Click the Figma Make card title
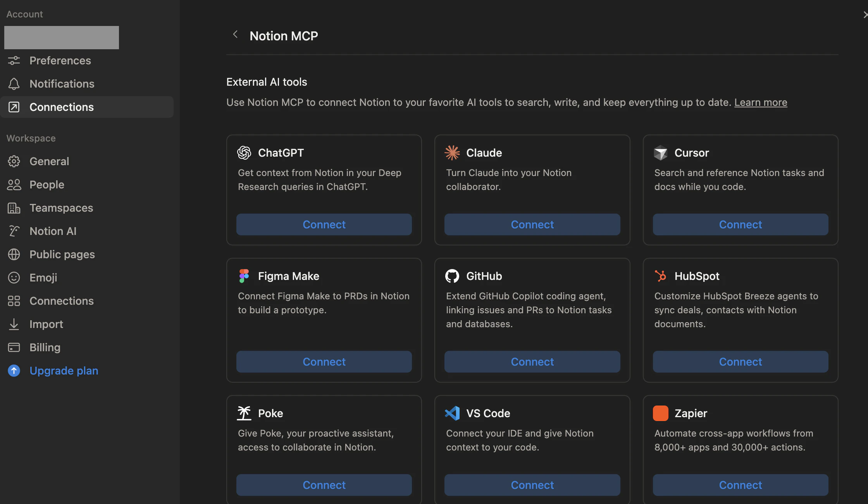 point(289,276)
